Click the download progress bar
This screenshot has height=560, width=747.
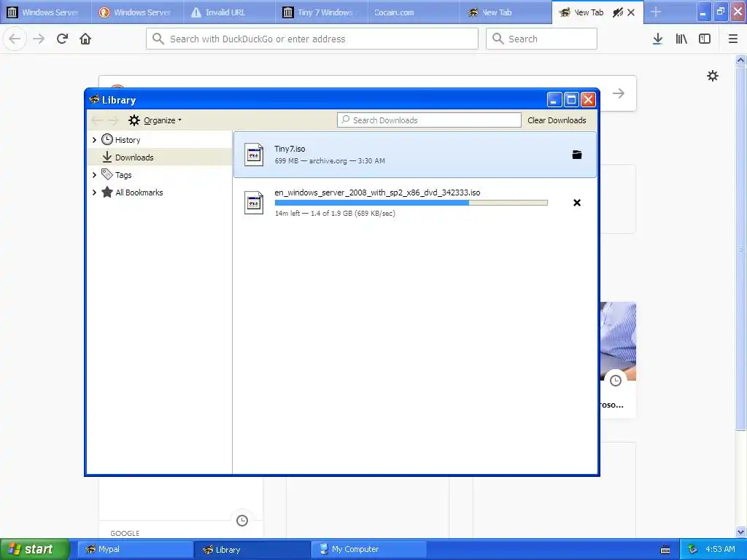tap(411, 203)
